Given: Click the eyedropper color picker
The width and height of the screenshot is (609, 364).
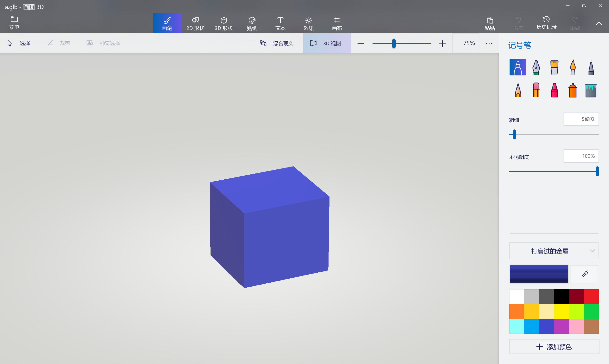Looking at the screenshot, I should coord(584,274).
